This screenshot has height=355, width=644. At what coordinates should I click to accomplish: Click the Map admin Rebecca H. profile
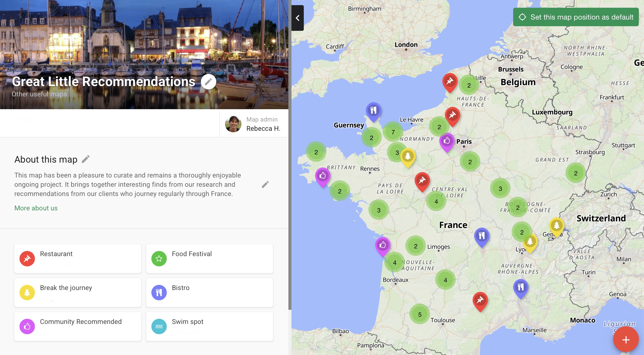[253, 124]
